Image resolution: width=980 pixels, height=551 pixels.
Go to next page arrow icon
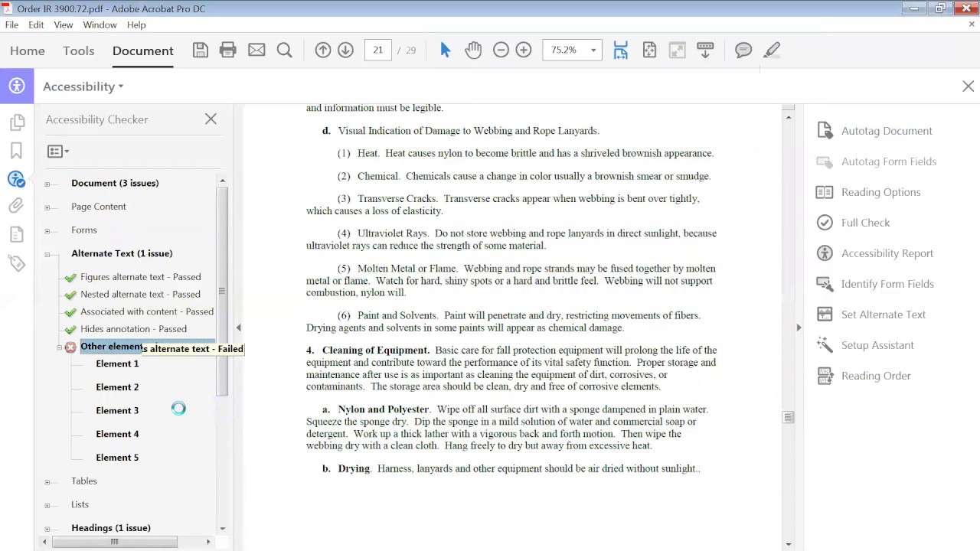[345, 50]
